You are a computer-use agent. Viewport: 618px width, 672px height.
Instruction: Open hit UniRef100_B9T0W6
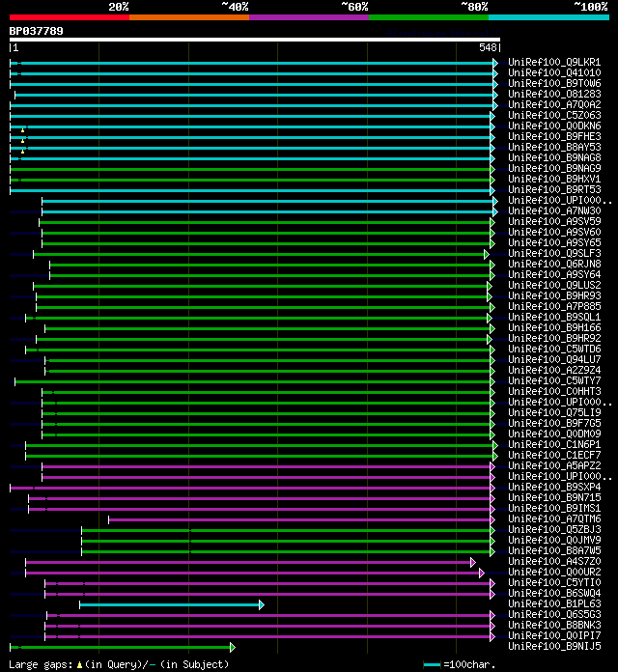(554, 83)
